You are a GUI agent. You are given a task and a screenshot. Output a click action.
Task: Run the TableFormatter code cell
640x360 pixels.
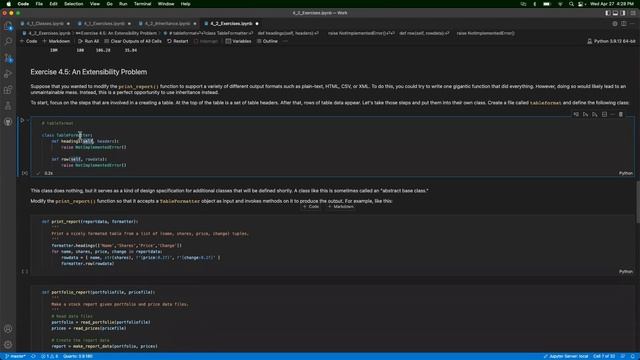click(x=22, y=120)
